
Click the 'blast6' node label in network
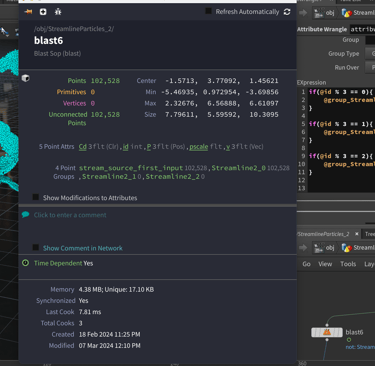point(354,332)
